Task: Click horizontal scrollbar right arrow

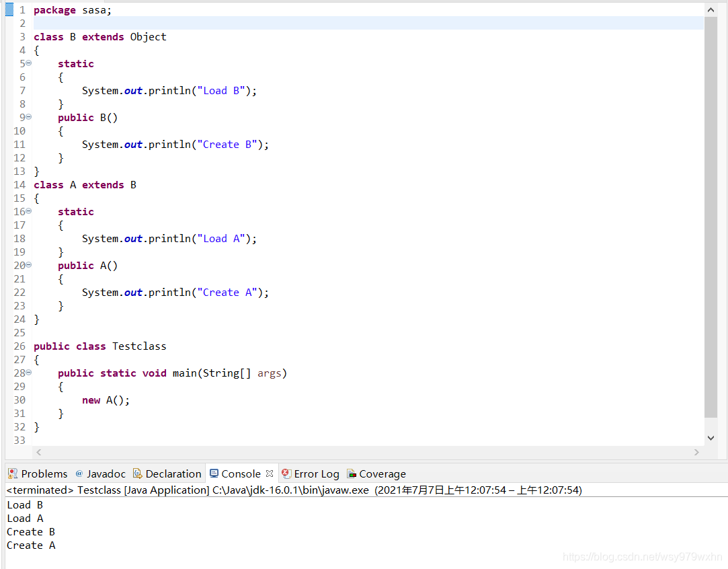Action: [696, 453]
